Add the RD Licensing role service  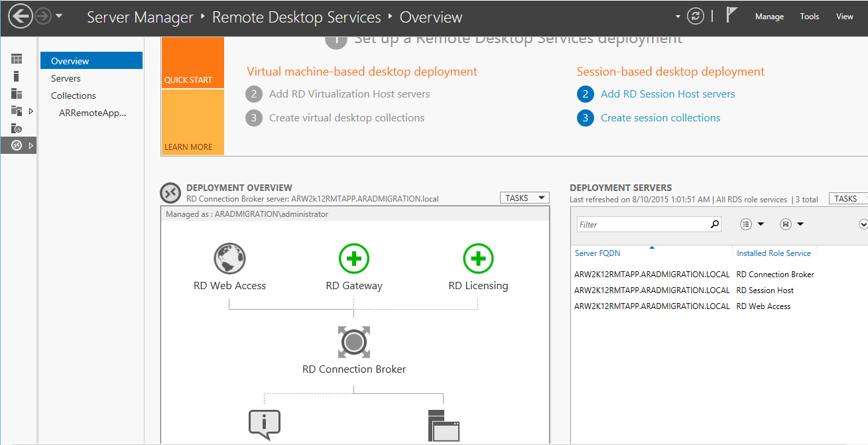[479, 259]
